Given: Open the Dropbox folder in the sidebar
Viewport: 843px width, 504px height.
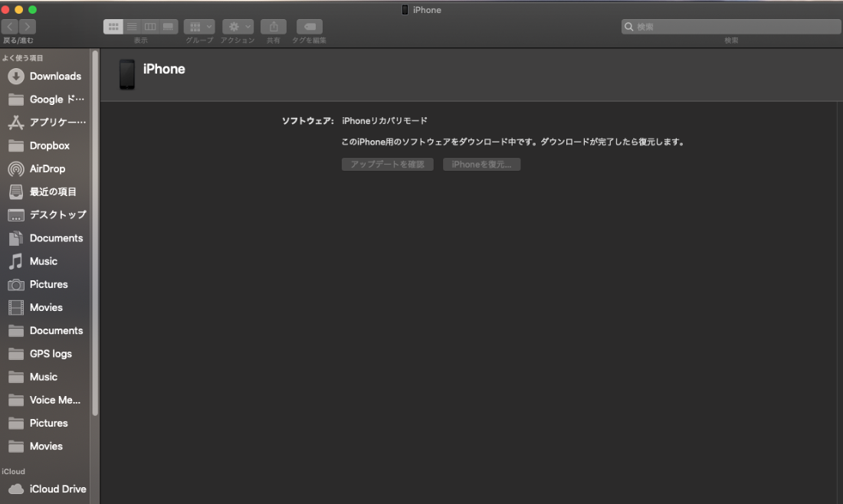Looking at the screenshot, I should click(45, 146).
